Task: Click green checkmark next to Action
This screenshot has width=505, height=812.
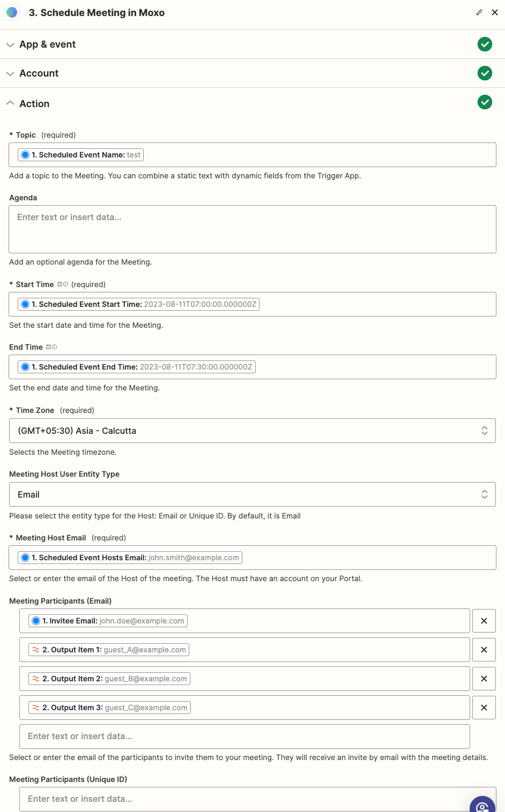Action: point(485,102)
